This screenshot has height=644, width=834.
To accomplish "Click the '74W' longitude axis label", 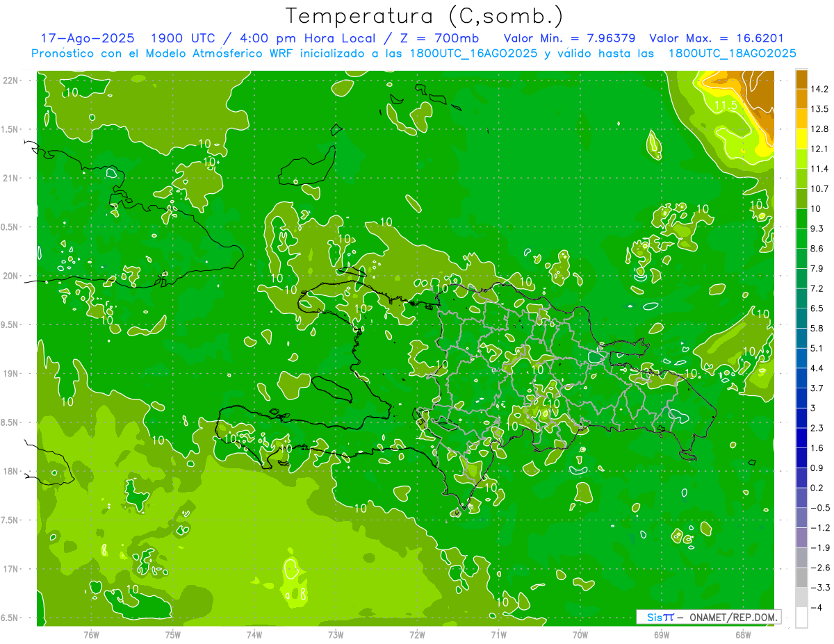I will click(254, 635).
